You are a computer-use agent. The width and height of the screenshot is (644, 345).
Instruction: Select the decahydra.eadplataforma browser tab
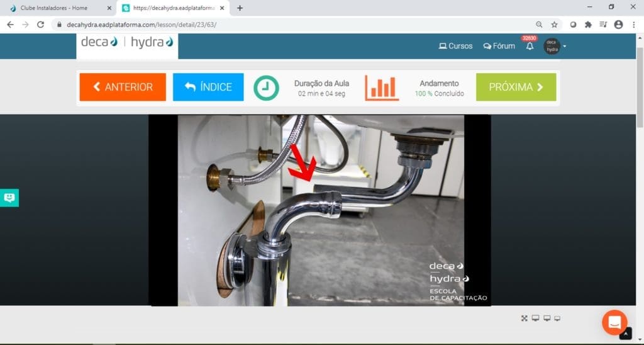coord(172,8)
